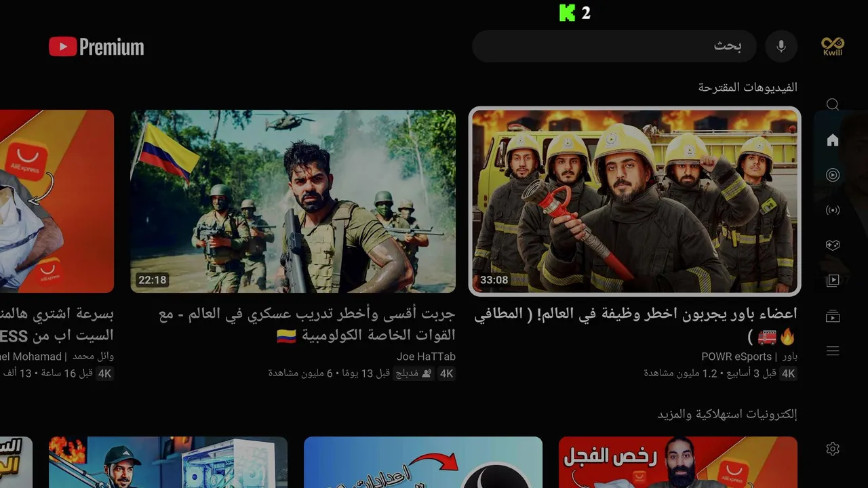The width and height of the screenshot is (868, 488).
Task: Open the Settings gear icon
Action: click(833, 449)
